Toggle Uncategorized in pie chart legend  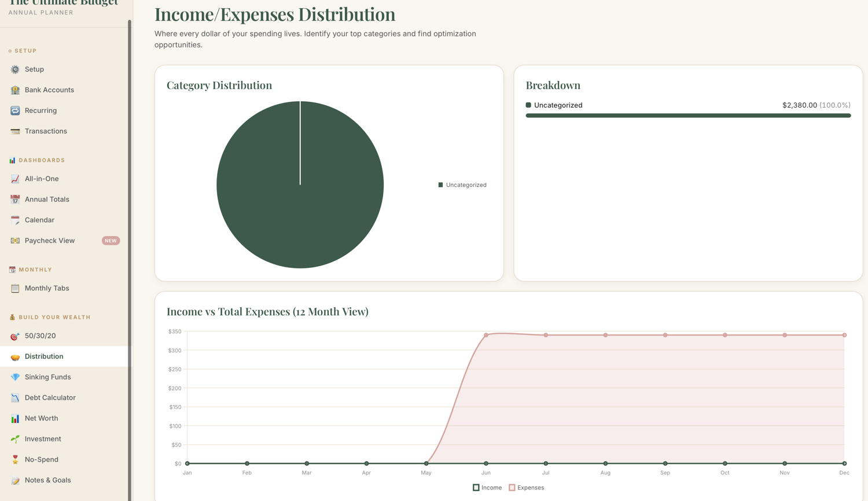pyautogui.click(x=462, y=185)
